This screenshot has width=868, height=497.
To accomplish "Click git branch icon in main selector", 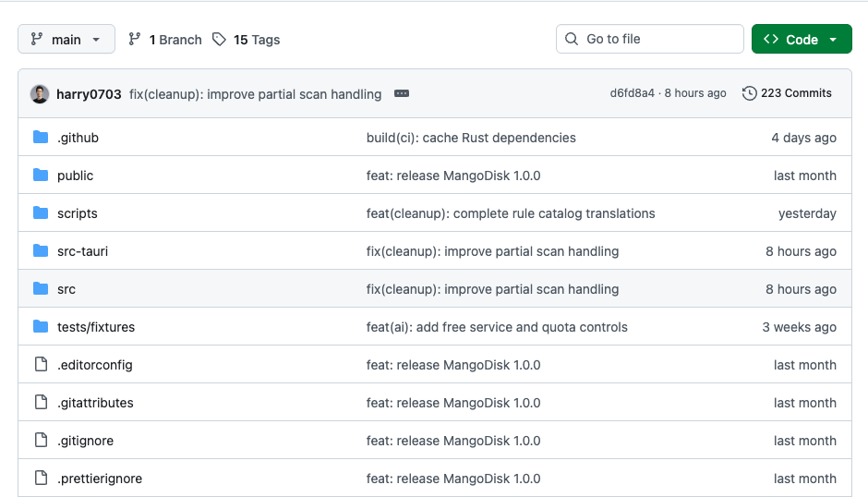I will [x=37, y=39].
